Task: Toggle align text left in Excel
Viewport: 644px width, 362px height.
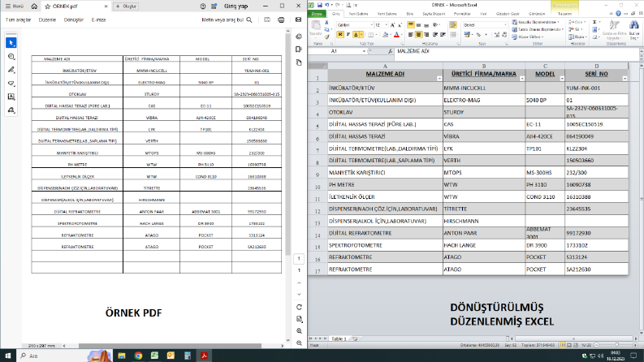Action: click(x=411, y=35)
